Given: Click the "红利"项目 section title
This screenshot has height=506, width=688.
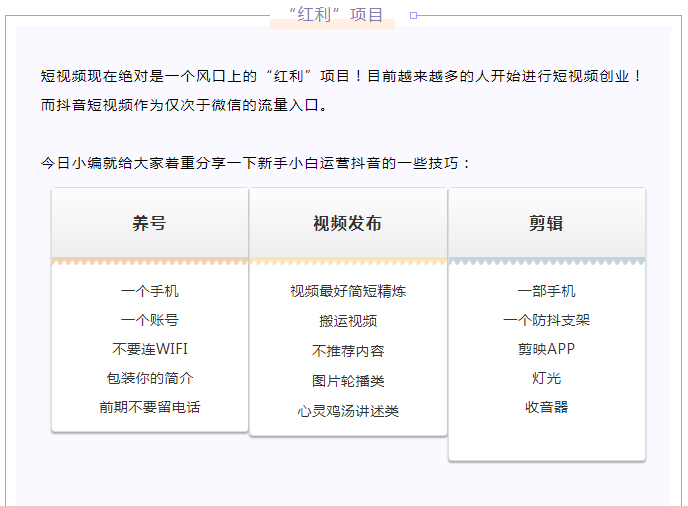Looking at the screenshot, I should [x=335, y=14].
